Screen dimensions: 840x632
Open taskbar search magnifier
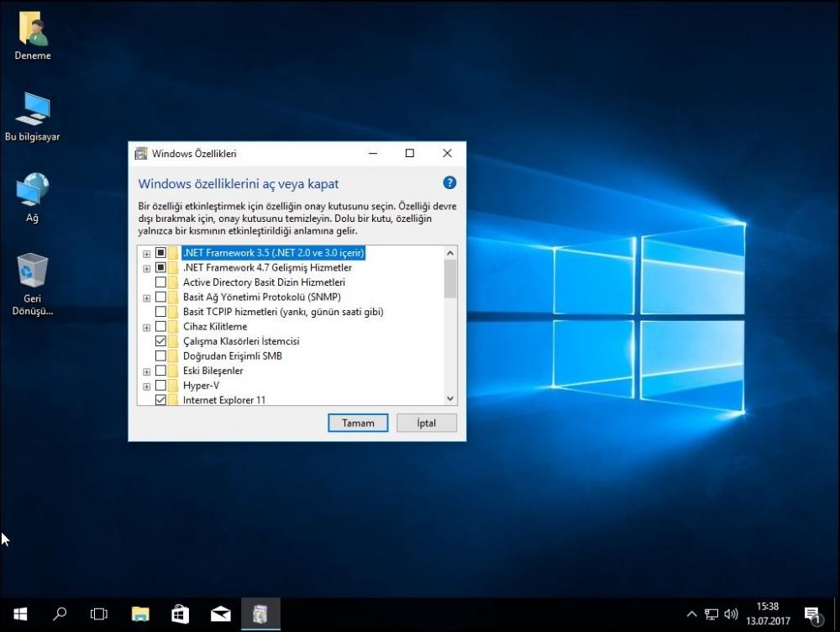(x=60, y=614)
